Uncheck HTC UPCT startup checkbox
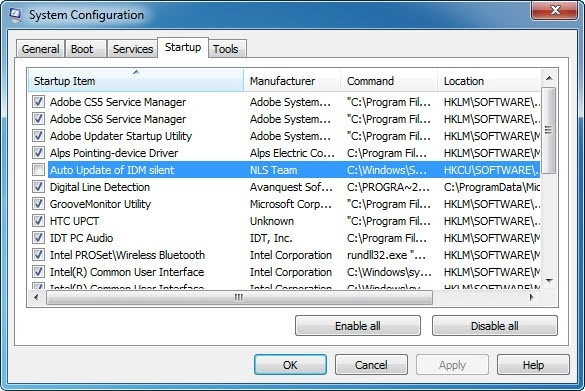 (x=38, y=221)
